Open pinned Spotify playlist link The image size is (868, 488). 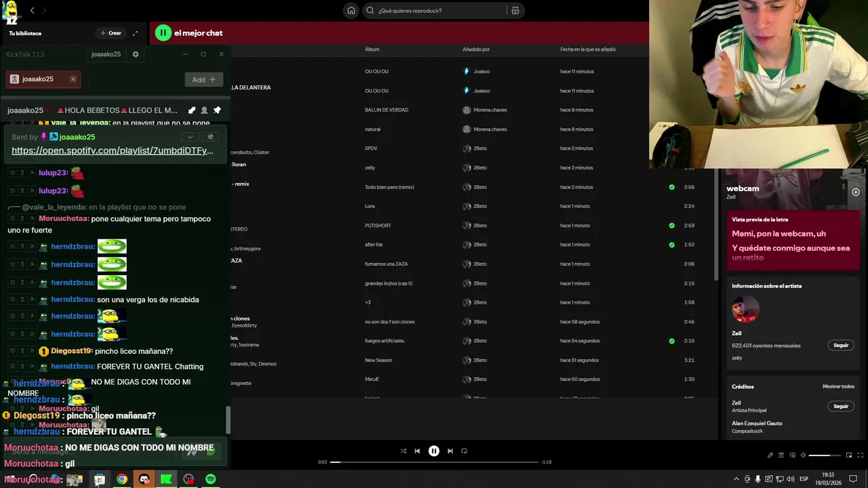coord(112,150)
